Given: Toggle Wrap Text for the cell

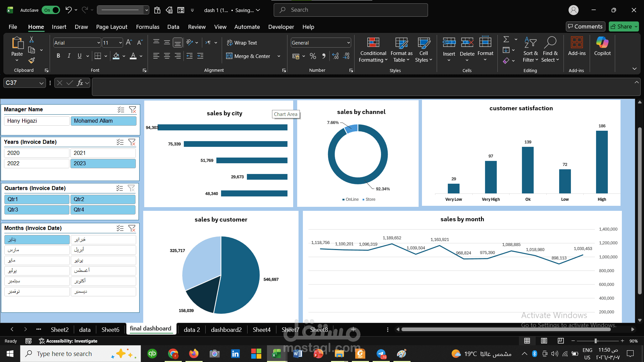Looking at the screenshot, I should point(242,43).
